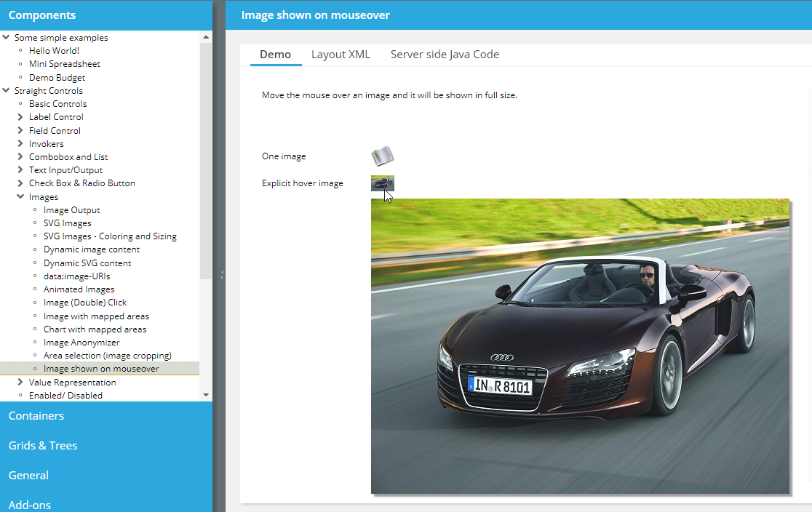Open SVG Images - Coloring and Sizing

tap(110, 236)
